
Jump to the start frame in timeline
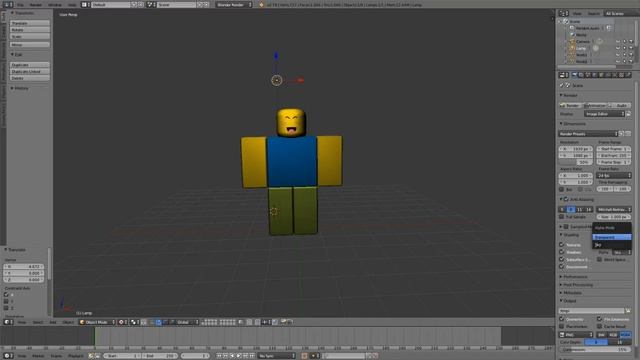219,356
